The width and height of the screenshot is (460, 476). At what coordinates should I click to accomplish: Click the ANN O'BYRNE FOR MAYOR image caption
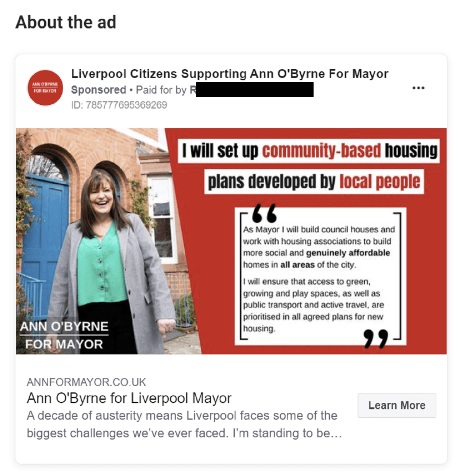pyautogui.click(x=64, y=335)
